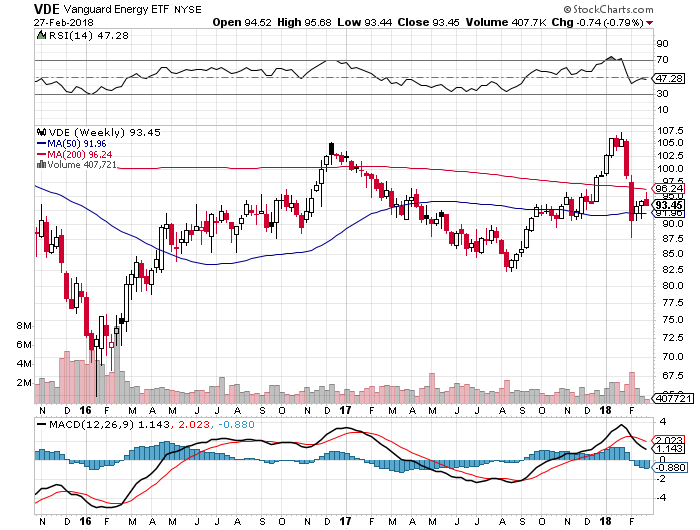Click the NYSE exchange label

[188, 9]
